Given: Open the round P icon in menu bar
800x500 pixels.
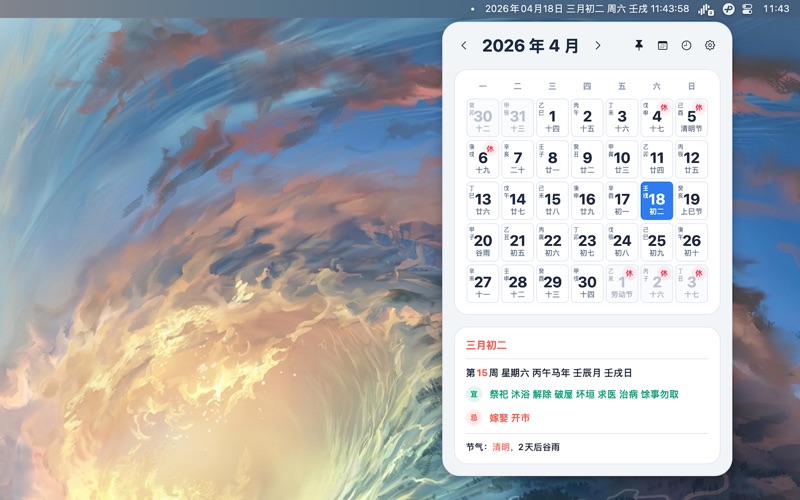Looking at the screenshot, I should point(729,9).
